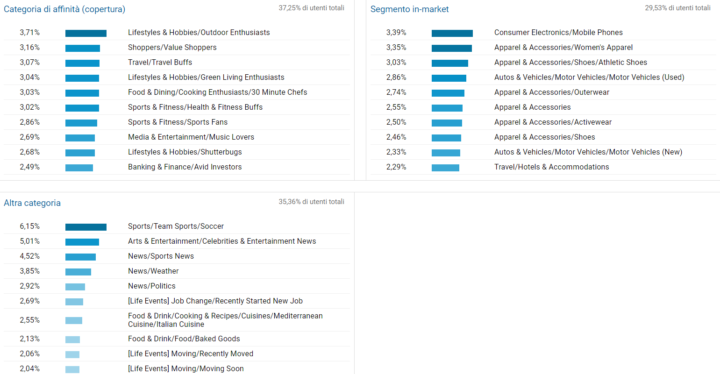Click Apparel & Accessories/Outerwear
Screen dimensions: 720x374
pyautogui.click(x=551, y=92)
